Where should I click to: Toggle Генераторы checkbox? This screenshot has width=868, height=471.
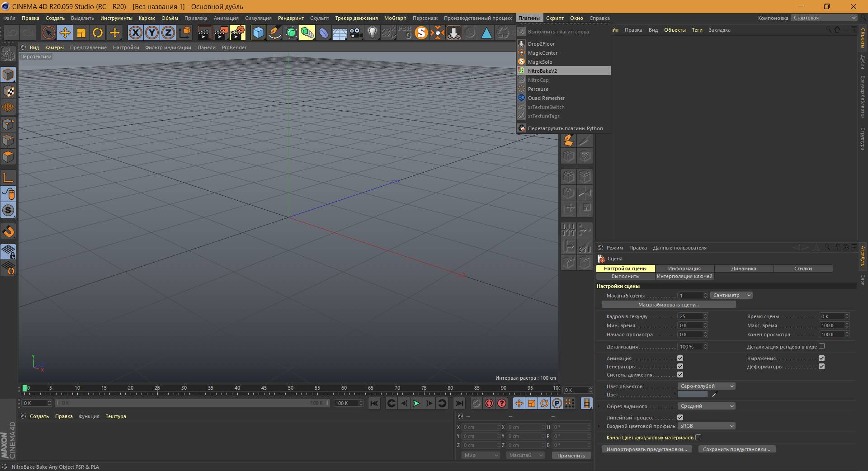[x=680, y=367]
